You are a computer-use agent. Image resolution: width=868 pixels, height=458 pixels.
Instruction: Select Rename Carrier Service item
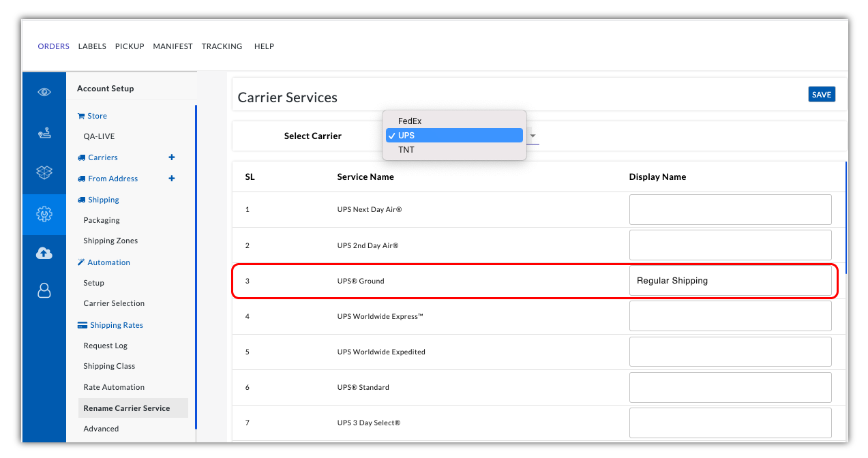(133, 408)
